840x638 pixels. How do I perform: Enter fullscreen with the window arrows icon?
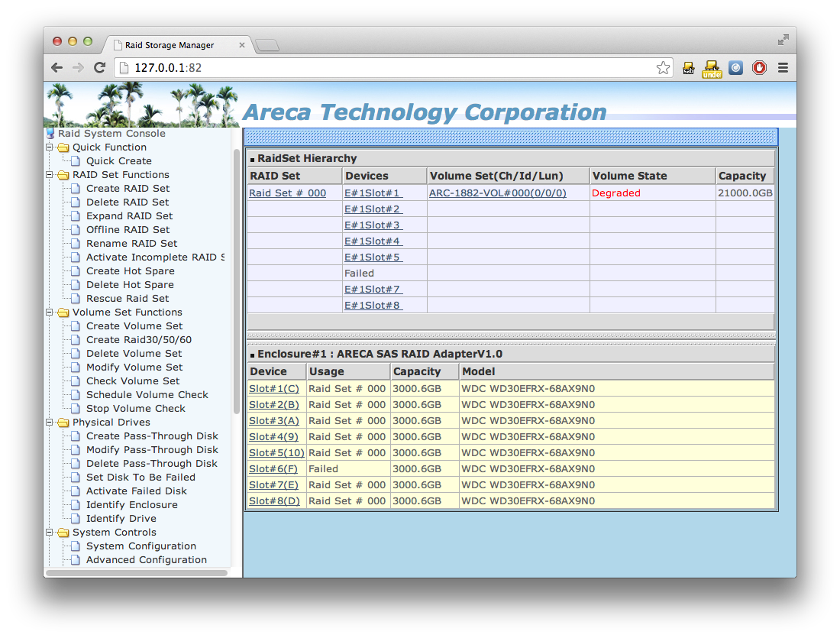[x=783, y=40]
